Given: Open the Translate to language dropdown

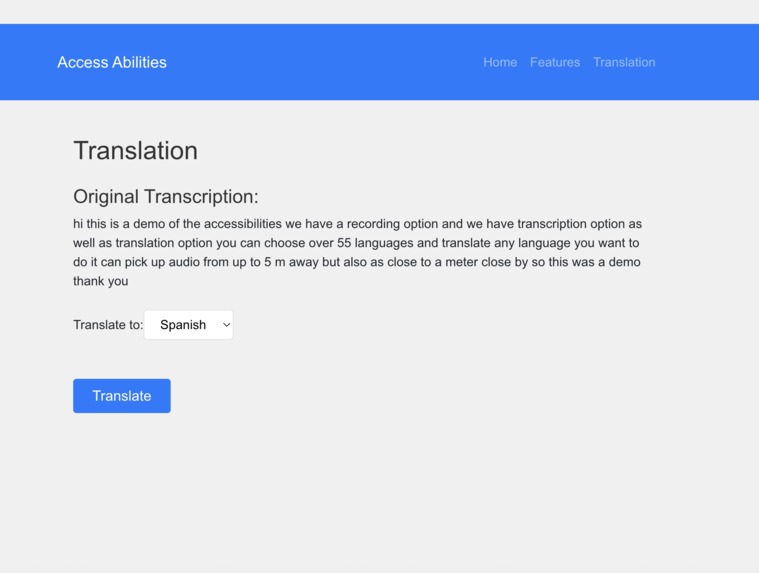Looking at the screenshot, I should [188, 325].
